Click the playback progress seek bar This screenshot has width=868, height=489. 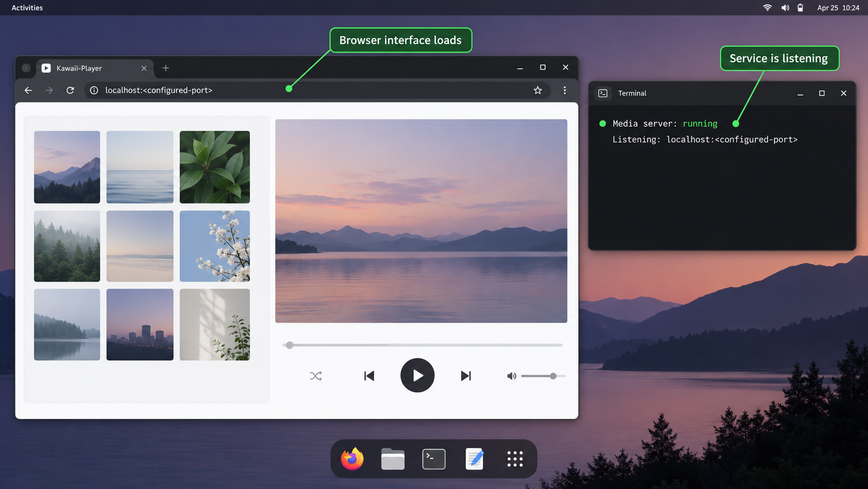pos(423,345)
